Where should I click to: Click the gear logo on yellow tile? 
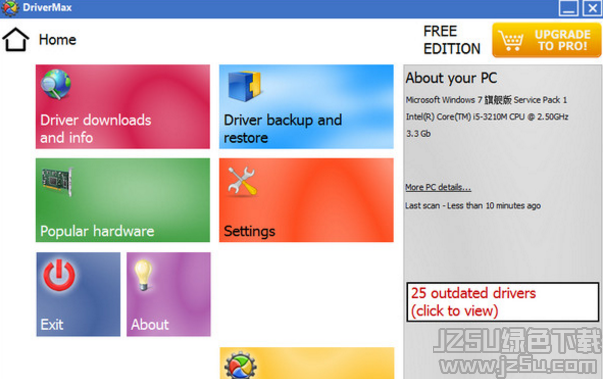coord(240,365)
